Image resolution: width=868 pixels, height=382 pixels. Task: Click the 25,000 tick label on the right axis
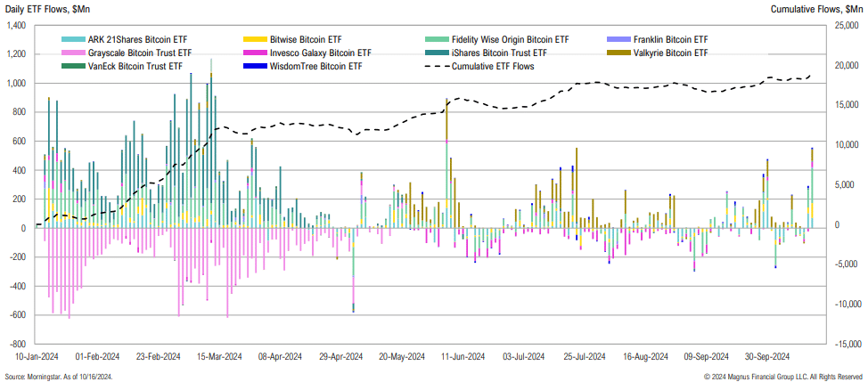847,26
